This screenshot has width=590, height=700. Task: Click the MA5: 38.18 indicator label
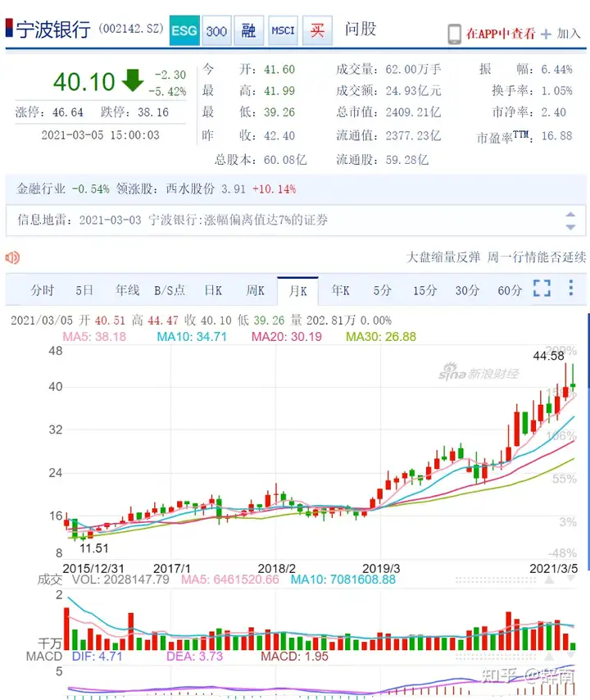pyautogui.click(x=94, y=337)
